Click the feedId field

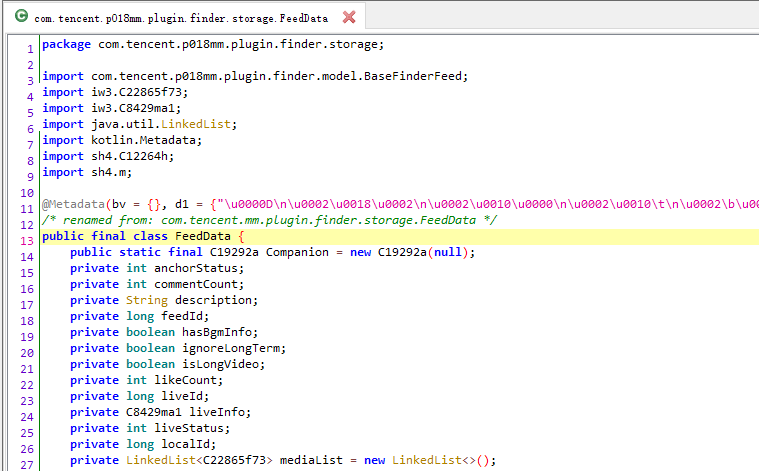coord(182,316)
